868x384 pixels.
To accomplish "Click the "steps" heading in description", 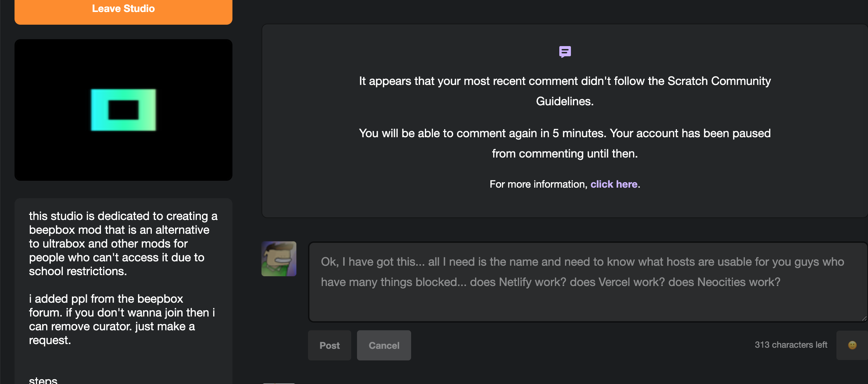I will [x=43, y=380].
